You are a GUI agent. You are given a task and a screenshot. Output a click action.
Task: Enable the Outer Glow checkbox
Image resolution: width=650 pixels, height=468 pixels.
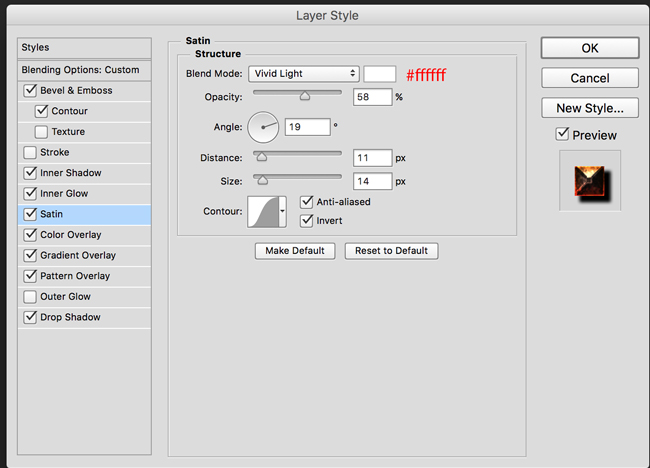30,297
